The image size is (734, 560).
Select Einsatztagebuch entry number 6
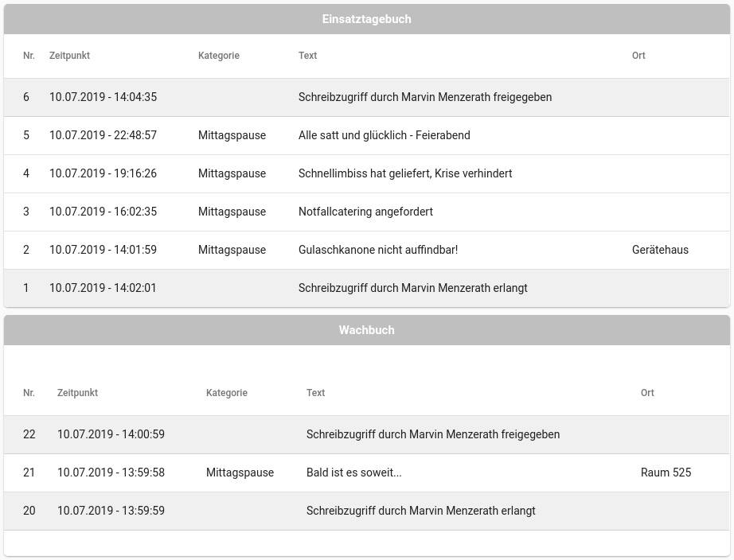point(26,97)
